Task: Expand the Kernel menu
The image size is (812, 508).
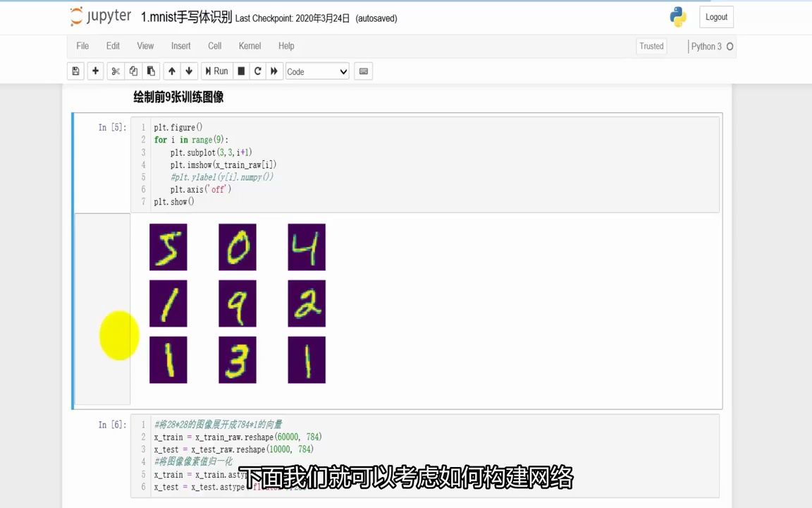Action: pos(250,46)
